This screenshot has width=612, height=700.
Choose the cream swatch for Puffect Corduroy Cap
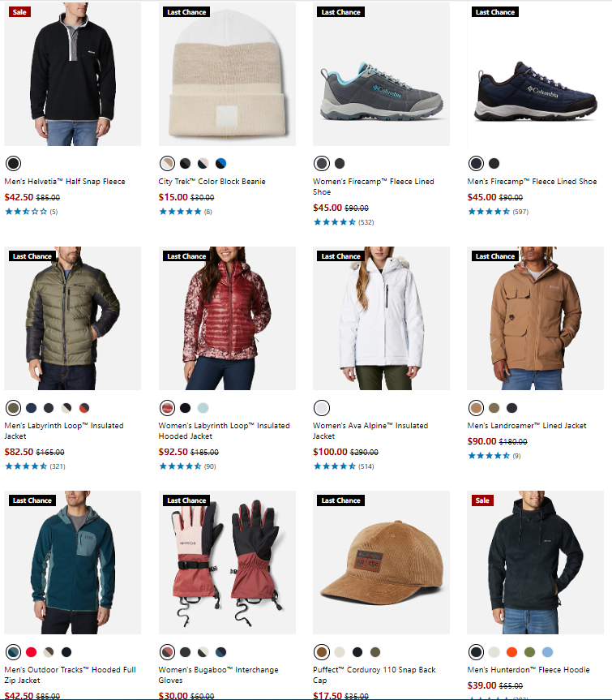click(340, 652)
